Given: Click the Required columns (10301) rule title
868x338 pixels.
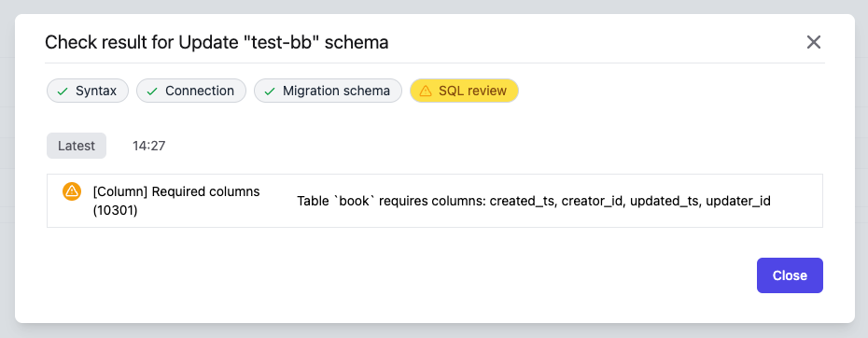Looking at the screenshot, I should point(176,201).
